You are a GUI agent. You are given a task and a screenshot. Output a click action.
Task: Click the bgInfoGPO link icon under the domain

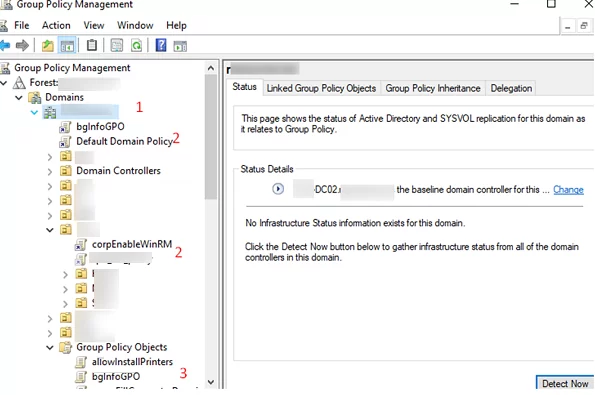(x=65, y=127)
